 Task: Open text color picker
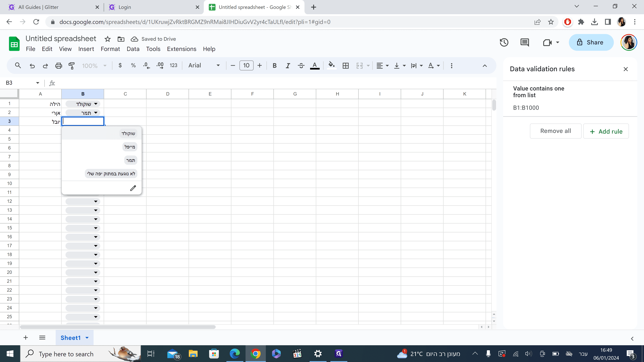[x=314, y=66]
